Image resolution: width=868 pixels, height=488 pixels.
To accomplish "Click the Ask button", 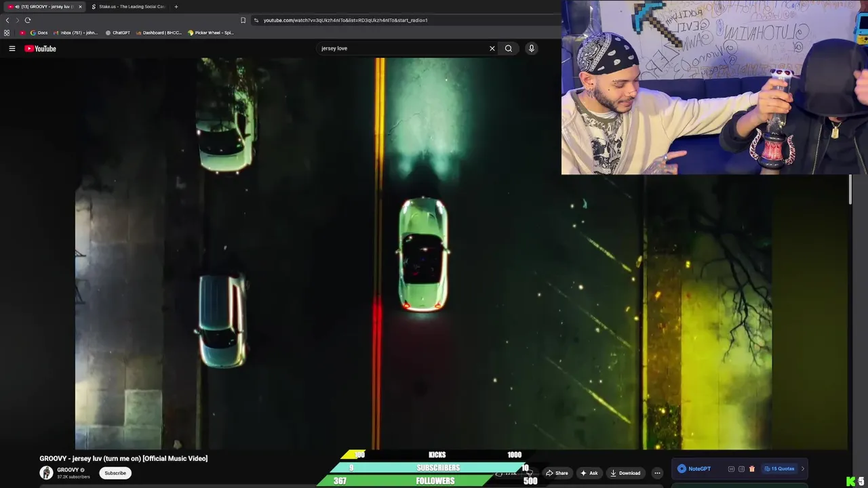I will (589, 473).
